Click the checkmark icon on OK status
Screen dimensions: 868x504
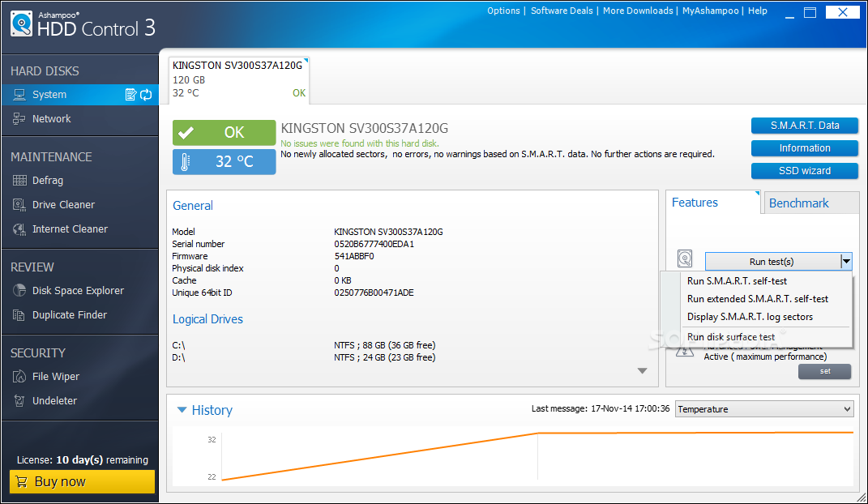[x=186, y=133]
